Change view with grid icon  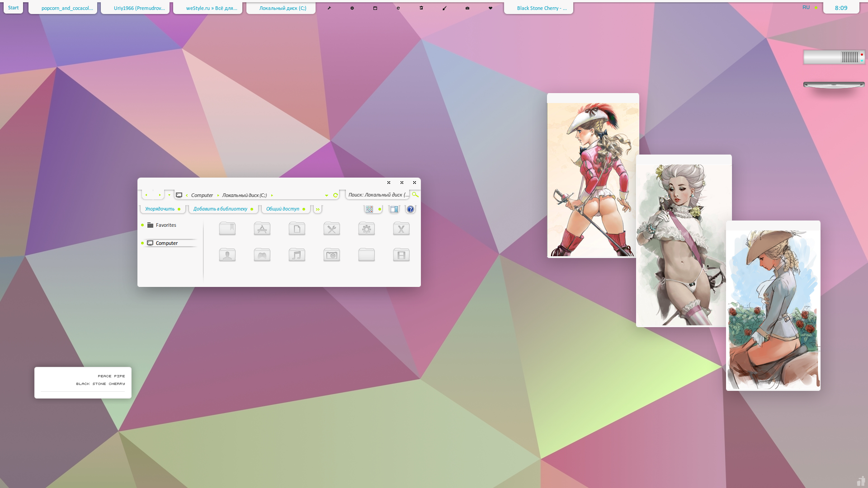tap(369, 209)
